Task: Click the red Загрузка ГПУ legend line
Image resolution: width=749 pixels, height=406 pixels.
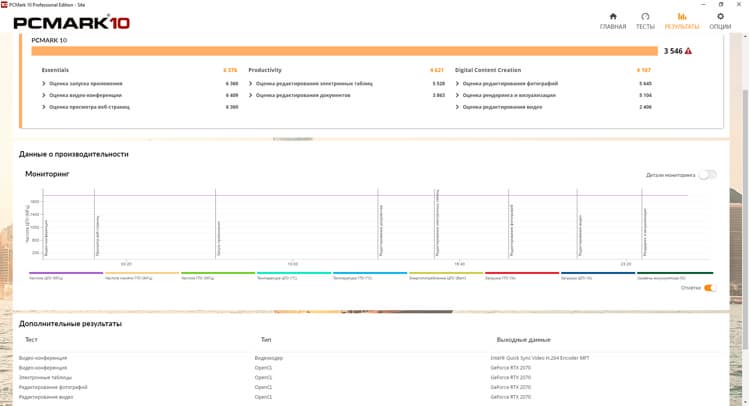Action: point(522,273)
